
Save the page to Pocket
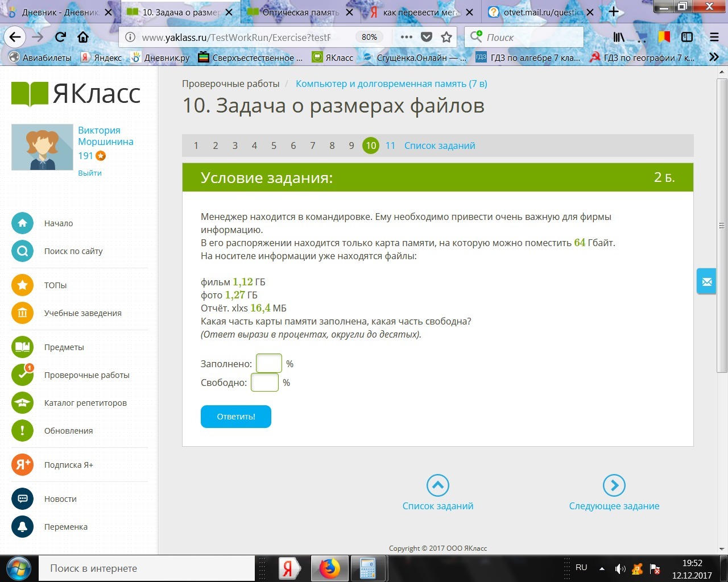coord(427,38)
